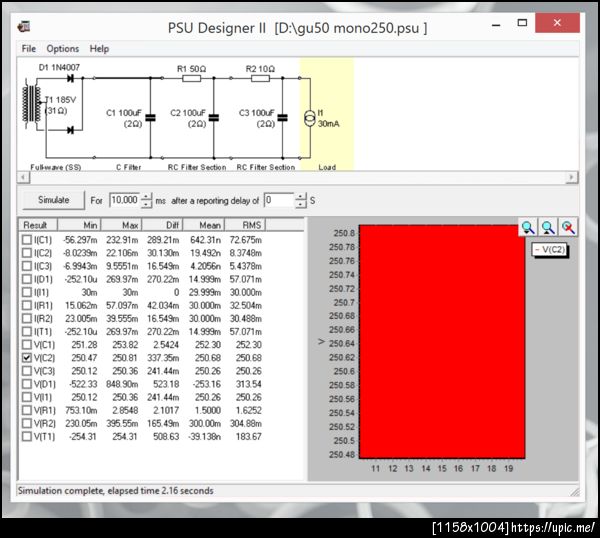Click the first magnifier zoom icon above the graph
The width and height of the screenshot is (600, 538).
(528, 228)
